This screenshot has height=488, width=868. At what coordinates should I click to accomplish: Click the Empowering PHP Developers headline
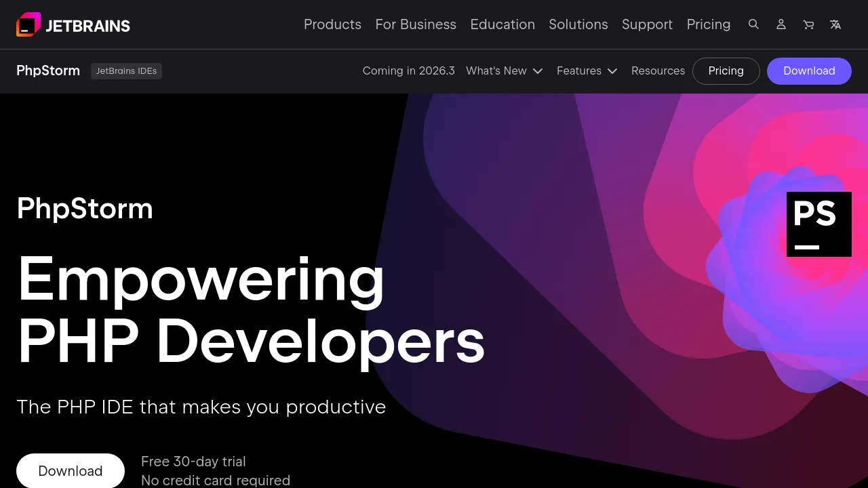pyautogui.click(x=251, y=310)
